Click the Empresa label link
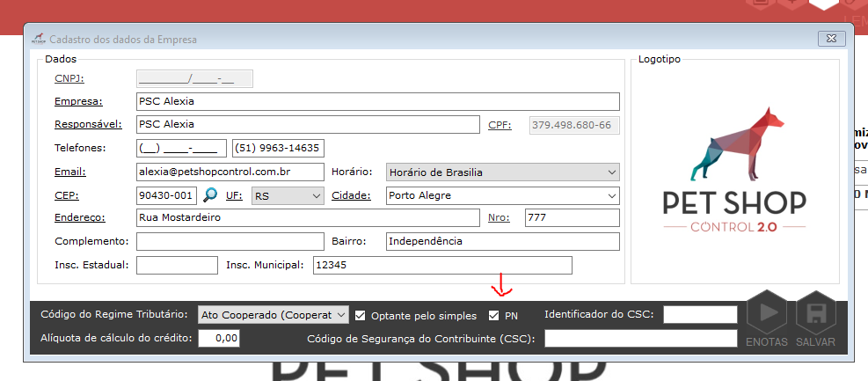 pyautogui.click(x=78, y=101)
